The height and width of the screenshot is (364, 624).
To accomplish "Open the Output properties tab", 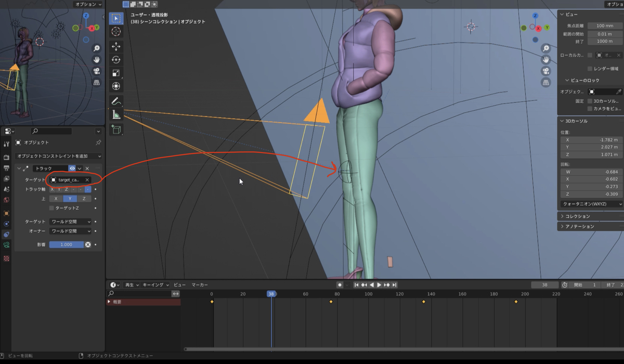I will pos(6,168).
